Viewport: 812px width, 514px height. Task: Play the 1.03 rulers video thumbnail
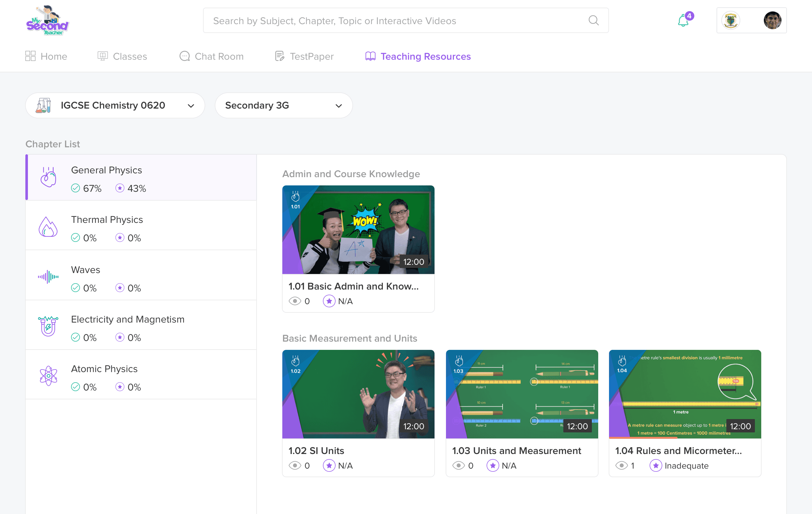522,394
